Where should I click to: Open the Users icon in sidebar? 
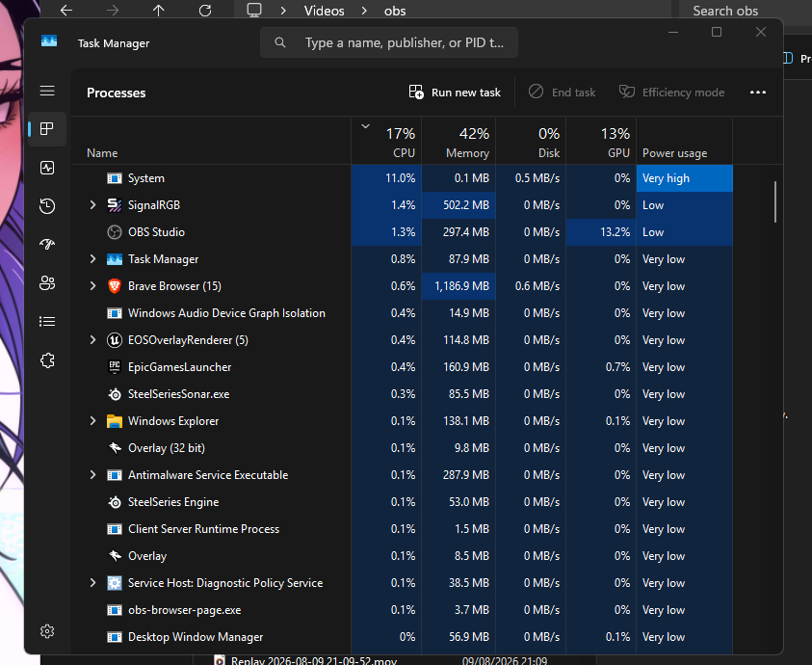[x=47, y=283]
